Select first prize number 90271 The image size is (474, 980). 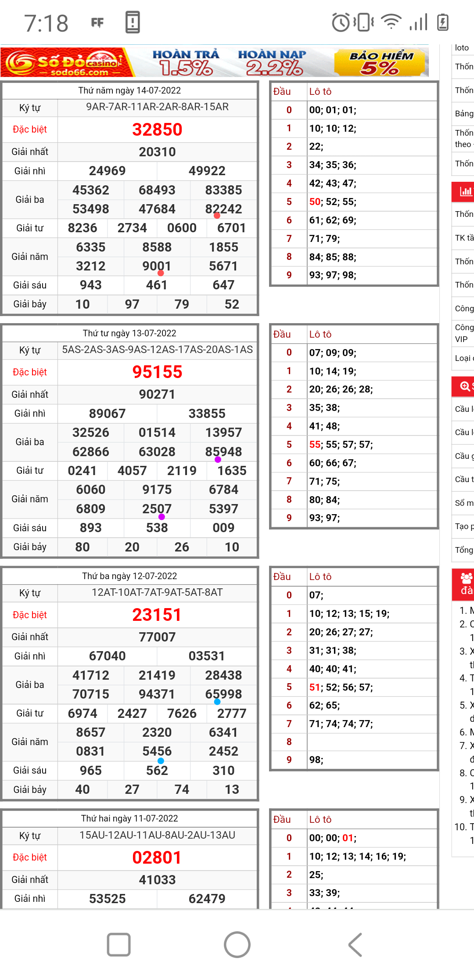(x=157, y=394)
